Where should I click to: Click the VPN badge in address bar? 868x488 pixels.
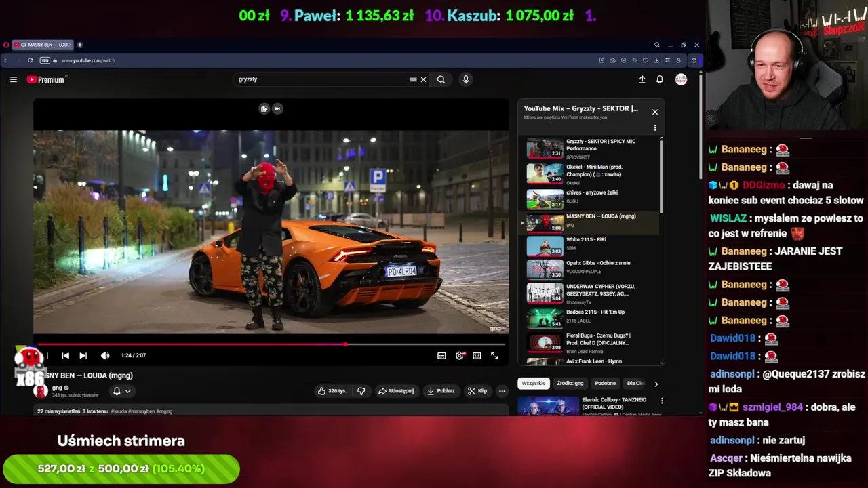click(x=45, y=60)
